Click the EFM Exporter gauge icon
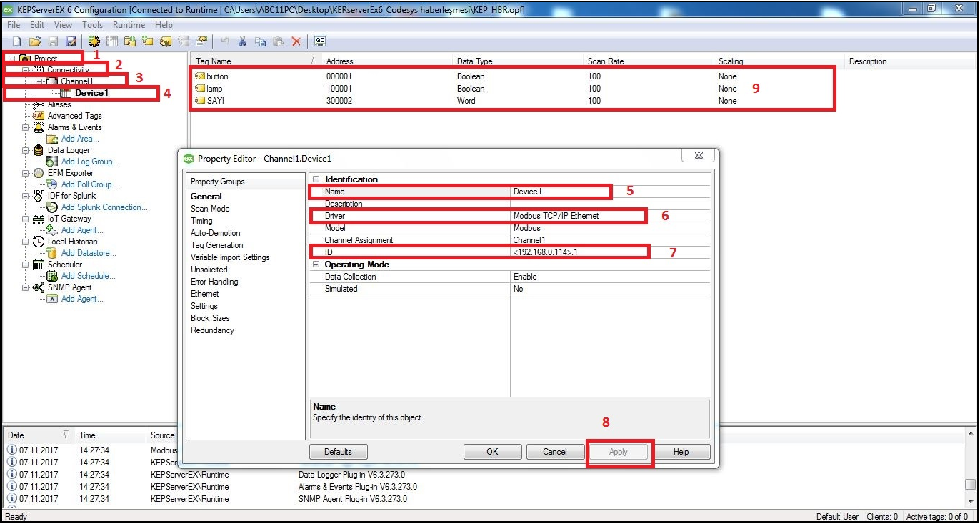 pyautogui.click(x=39, y=173)
